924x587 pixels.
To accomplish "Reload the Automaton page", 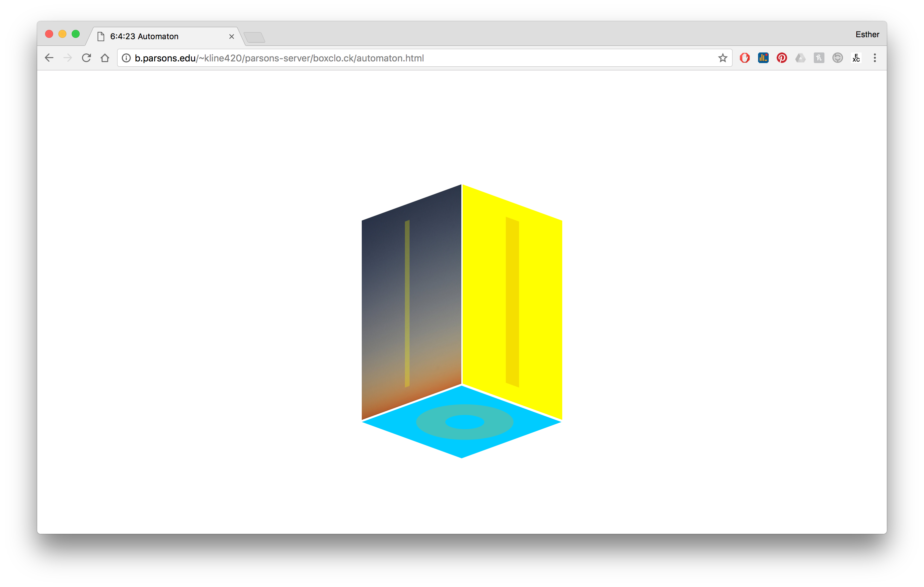I will coord(86,58).
